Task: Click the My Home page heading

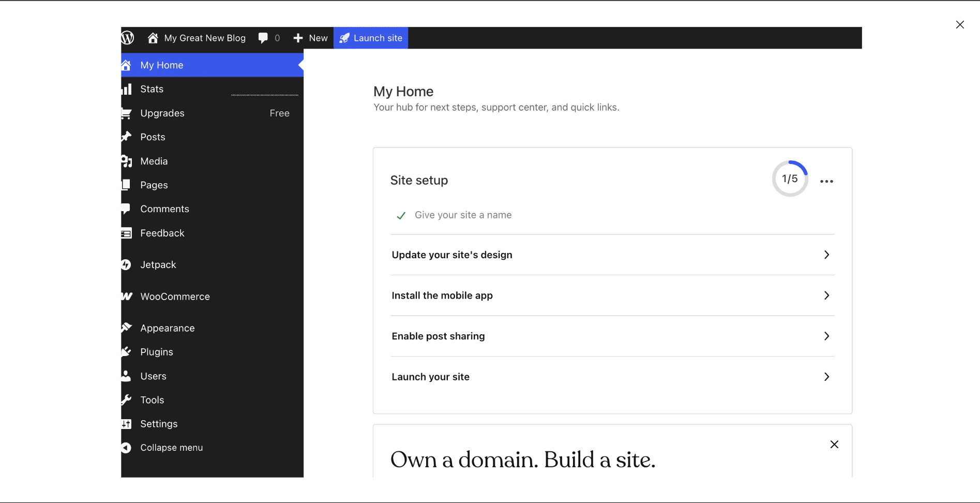Action: pos(403,92)
